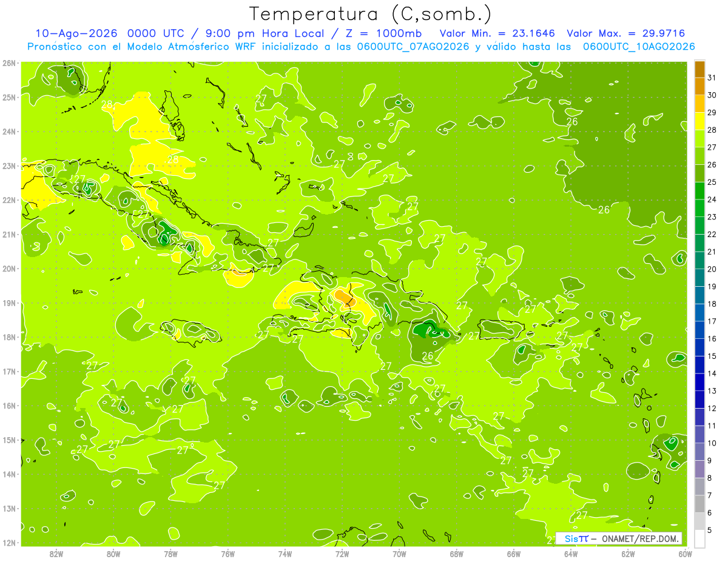Viewport: 728px width, 562px height.
Task: Click the latitude label '21N'
Action: tap(9, 234)
